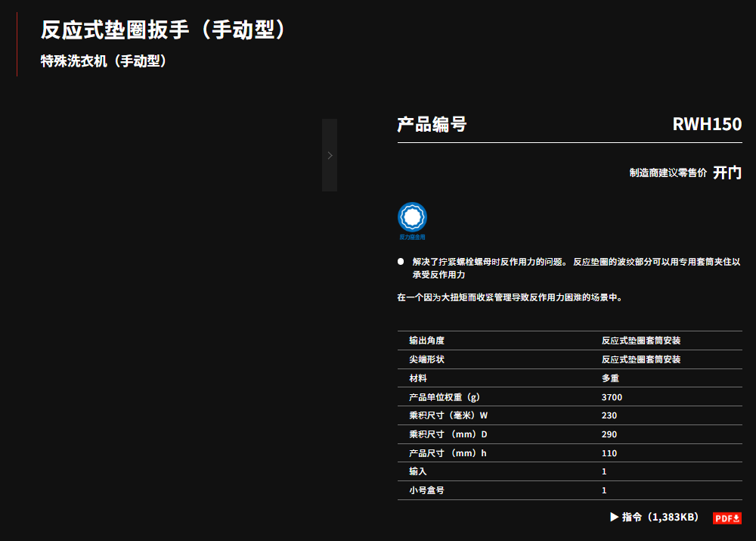The height and width of the screenshot is (541, 756).
Task: Select the 材料 row label
Action: [x=418, y=378]
